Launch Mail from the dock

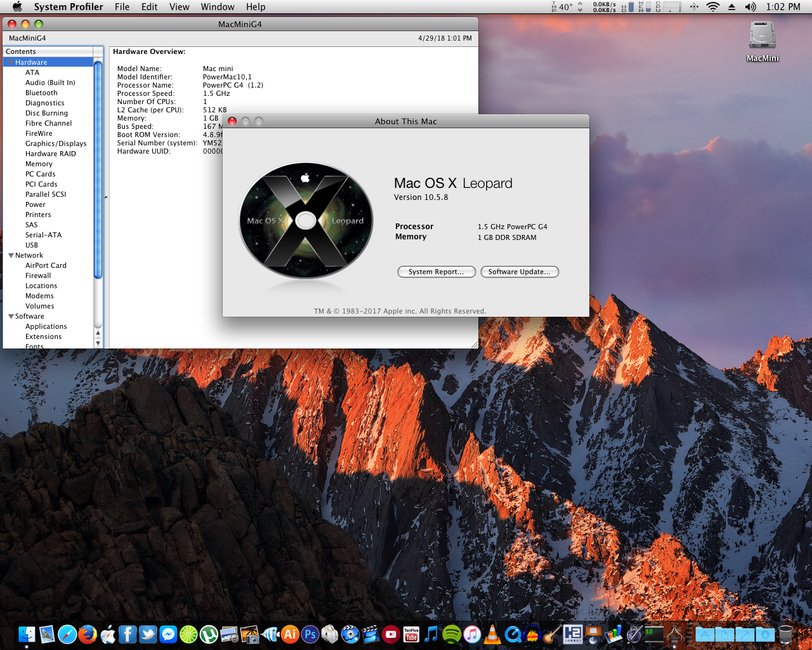point(47,634)
